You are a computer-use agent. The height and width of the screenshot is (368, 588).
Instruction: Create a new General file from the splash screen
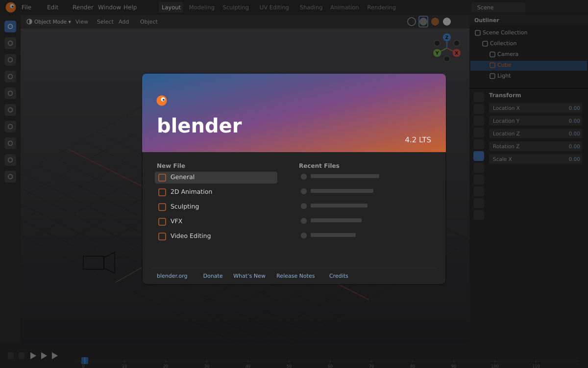[x=216, y=178]
